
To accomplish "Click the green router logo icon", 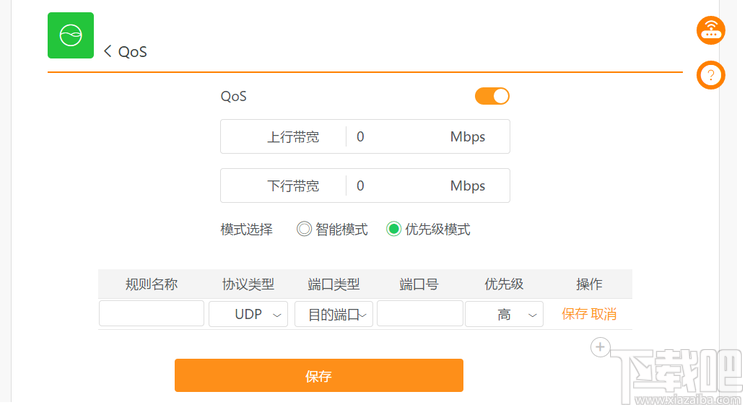I will point(71,35).
